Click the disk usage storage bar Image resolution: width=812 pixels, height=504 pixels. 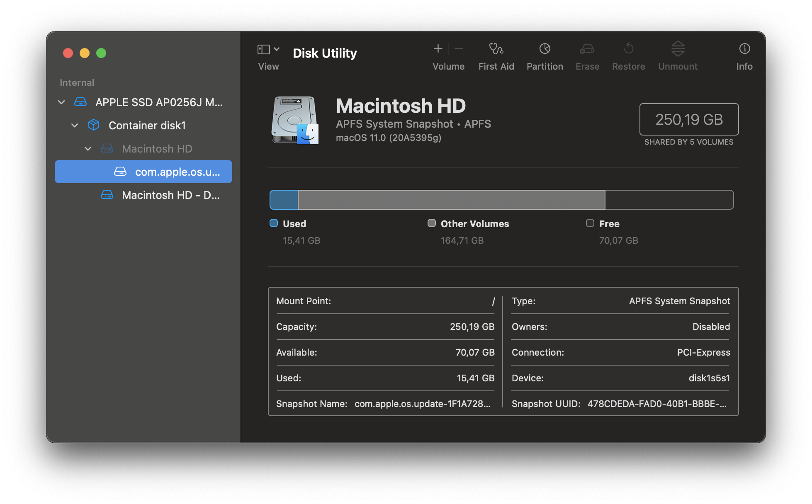(x=501, y=200)
